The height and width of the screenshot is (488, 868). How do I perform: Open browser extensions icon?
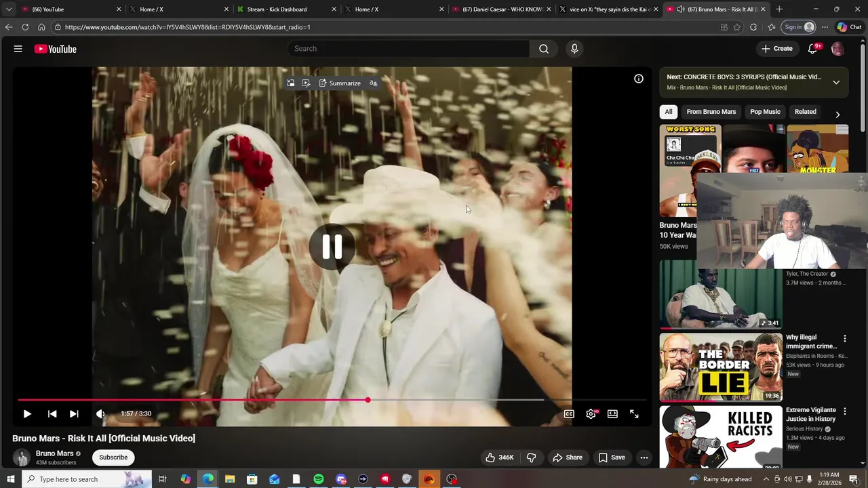tap(753, 27)
